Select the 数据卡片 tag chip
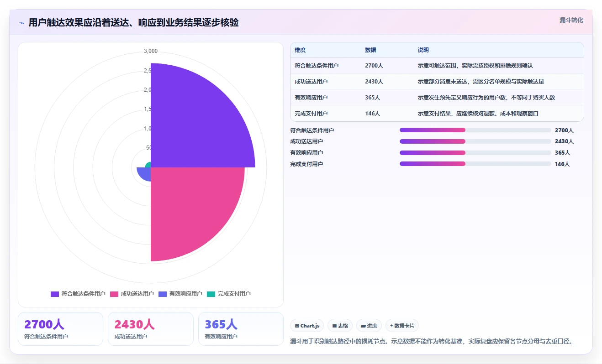This screenshot has width=602, height=364. (402, 326)
